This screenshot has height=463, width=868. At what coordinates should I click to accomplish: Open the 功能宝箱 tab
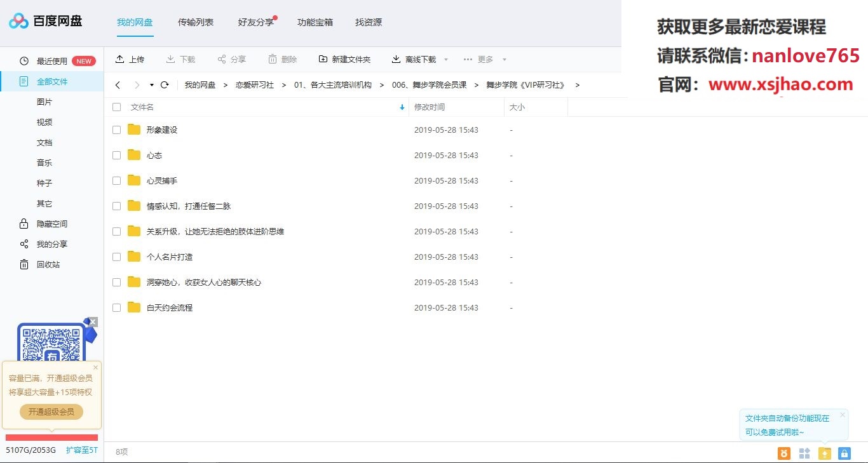tap(315, 22)
